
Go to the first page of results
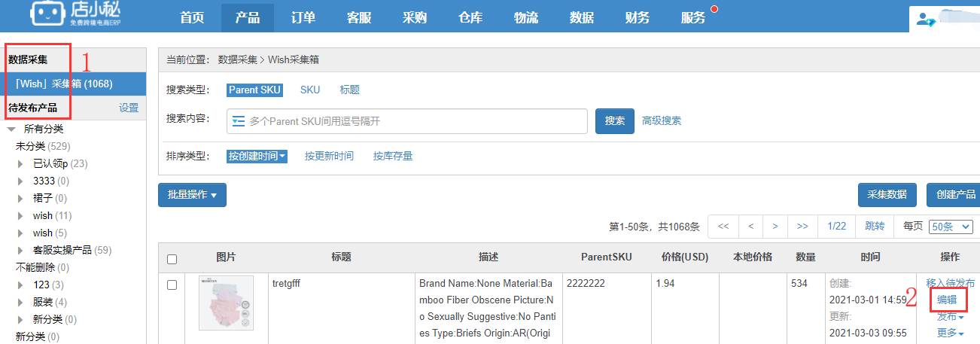point(723,226)
